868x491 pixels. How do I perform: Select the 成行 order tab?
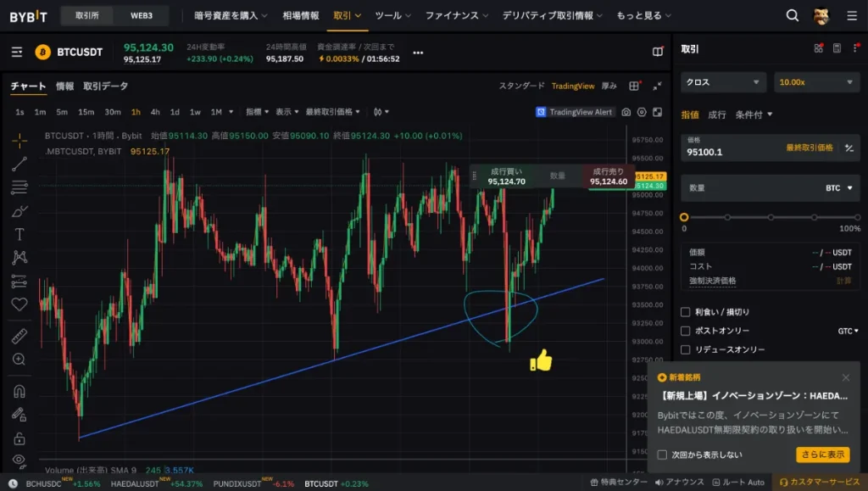pos(717,114)
